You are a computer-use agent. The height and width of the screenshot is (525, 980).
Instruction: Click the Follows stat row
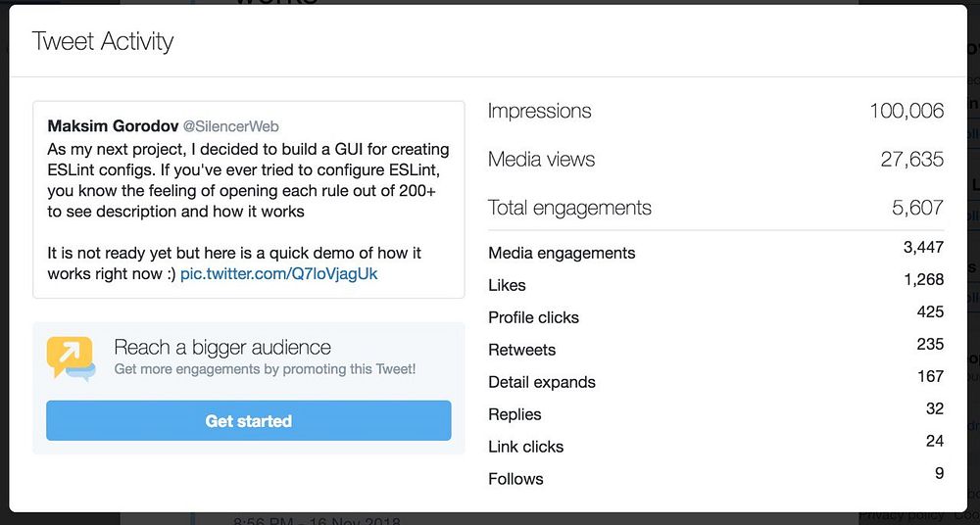715,476
